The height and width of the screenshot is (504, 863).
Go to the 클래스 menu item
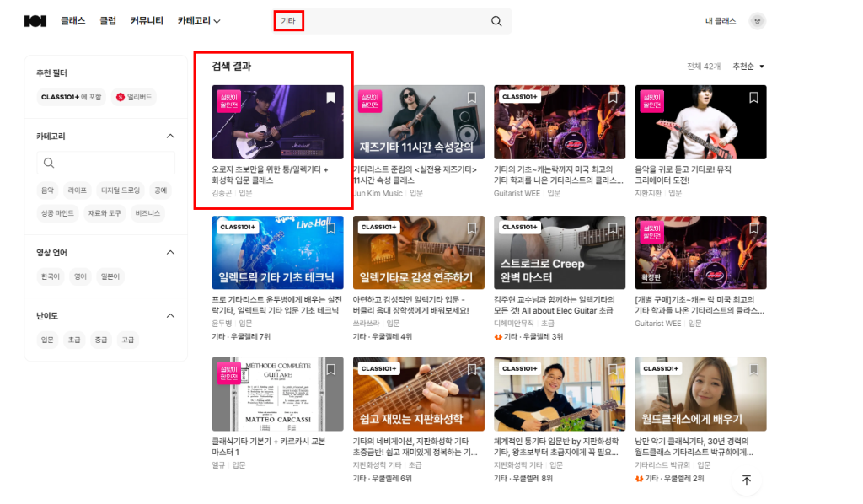[x=72, y=21]
